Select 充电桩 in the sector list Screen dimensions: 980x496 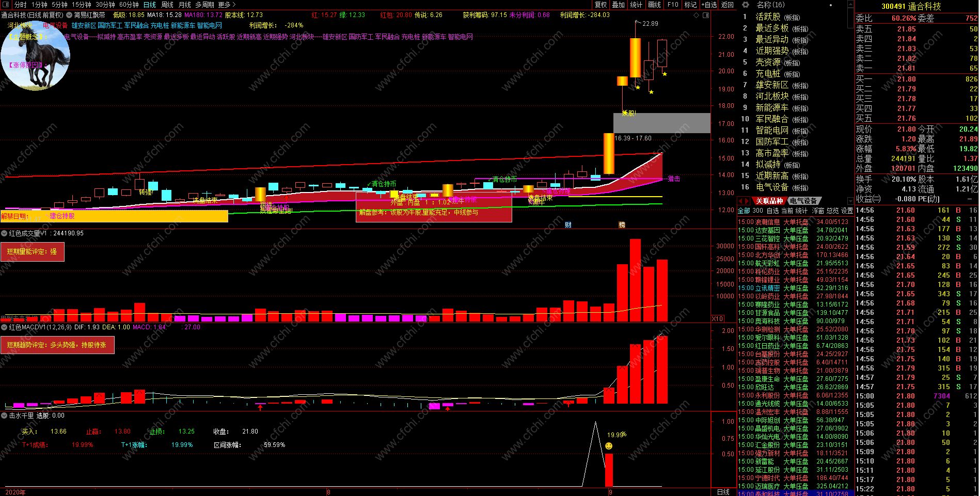(x=768, y=73)
